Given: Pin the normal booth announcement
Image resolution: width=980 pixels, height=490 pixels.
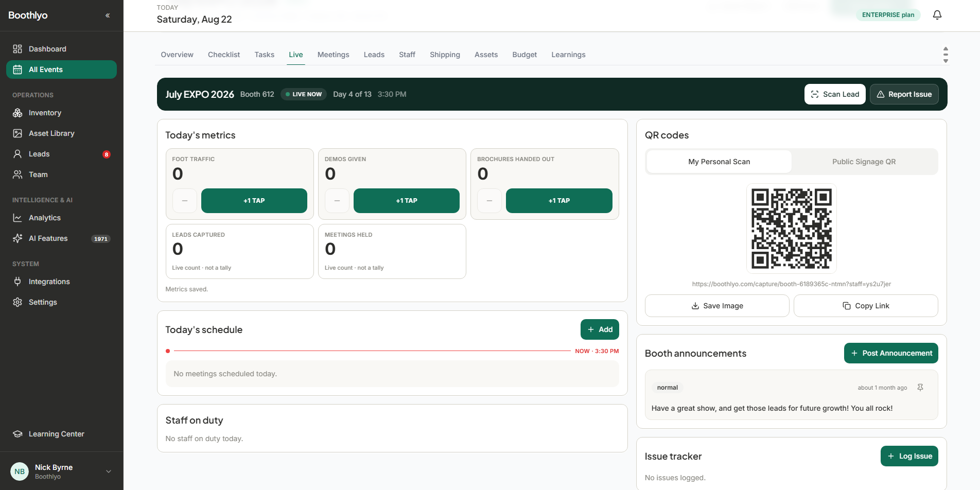Looking at the screenshot, I should tap(920, 388).
